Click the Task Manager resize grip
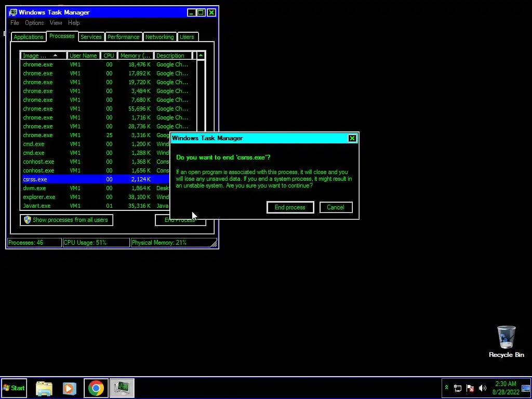The image size is (532, 399). coord(214,244)
